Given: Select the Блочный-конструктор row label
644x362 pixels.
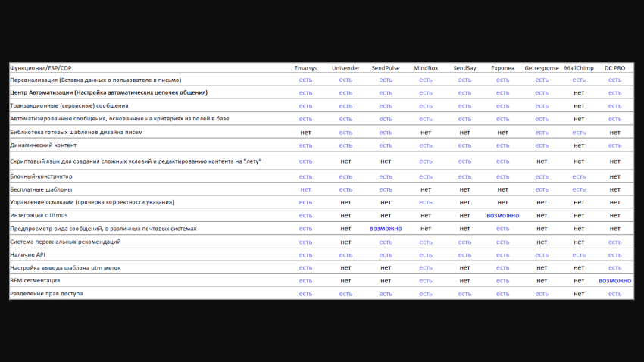Looking at the screenshot, I should click(41, 176).
